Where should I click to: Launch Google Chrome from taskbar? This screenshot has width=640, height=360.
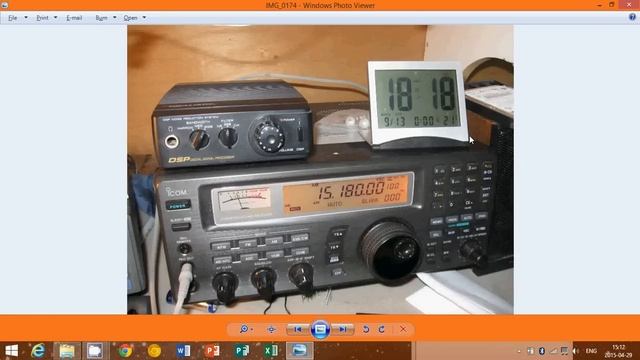pyautogui.click(x=125, y=351)
